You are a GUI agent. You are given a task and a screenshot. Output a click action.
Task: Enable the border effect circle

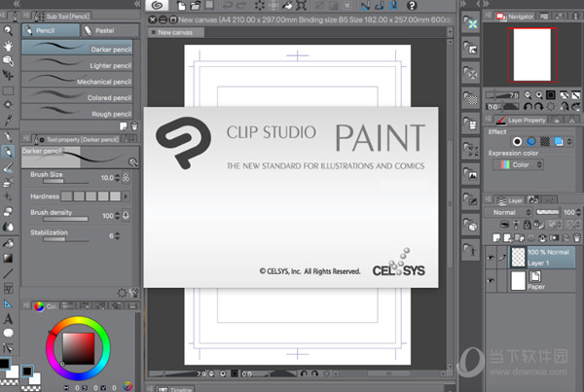pos(517,141)
